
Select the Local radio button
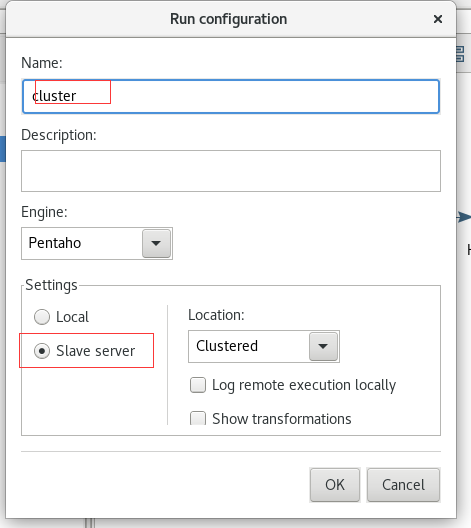[42, 317]
